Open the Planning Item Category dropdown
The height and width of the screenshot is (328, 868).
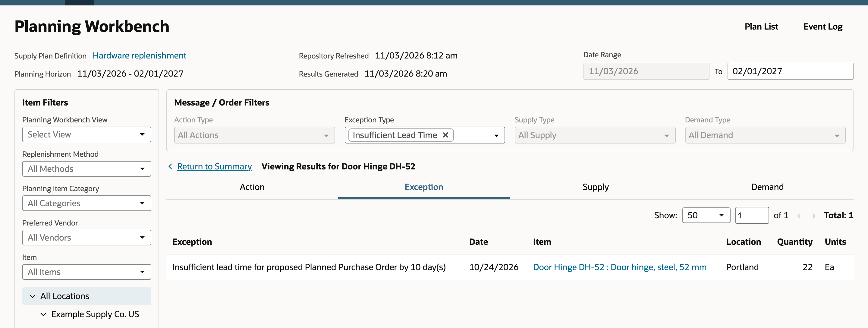[x=86, y=203]
